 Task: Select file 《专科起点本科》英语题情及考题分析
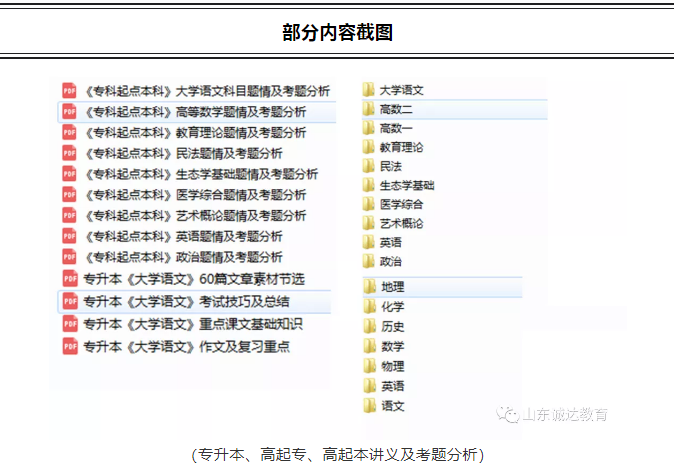(x=184, y=236)
